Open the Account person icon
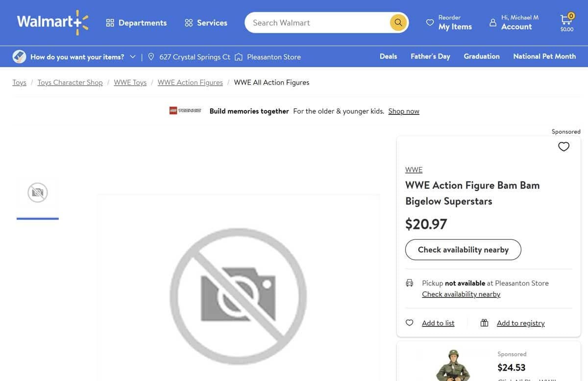Image resolution: width=588 pixels, height=381 pixels. pos(492,22)
